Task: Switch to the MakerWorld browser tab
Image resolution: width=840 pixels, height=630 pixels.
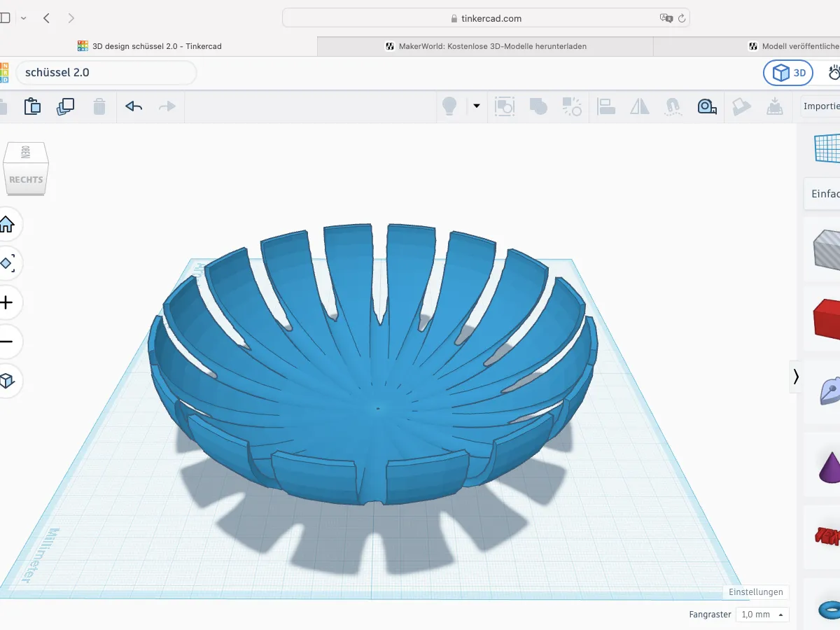Action: click(x=485, y=46)
